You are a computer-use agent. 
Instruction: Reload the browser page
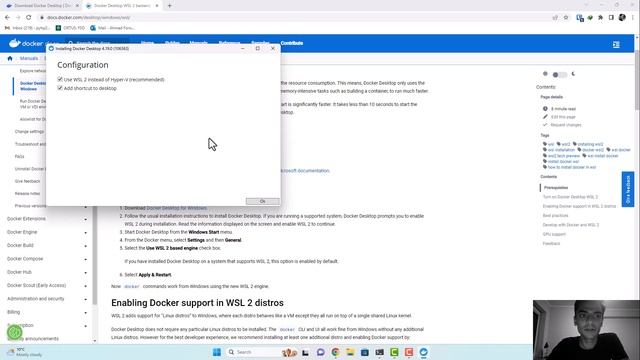point(29,18)
